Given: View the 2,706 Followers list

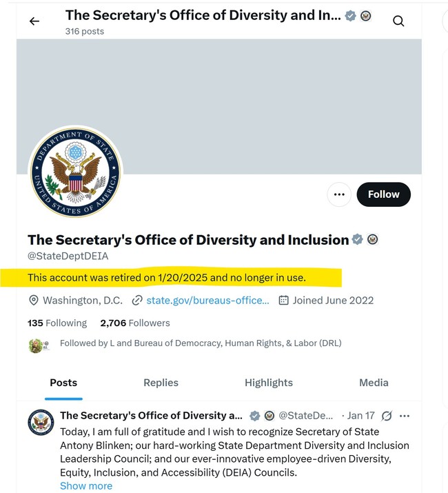Looking at the screenshot, I should (x=135, y=323).
